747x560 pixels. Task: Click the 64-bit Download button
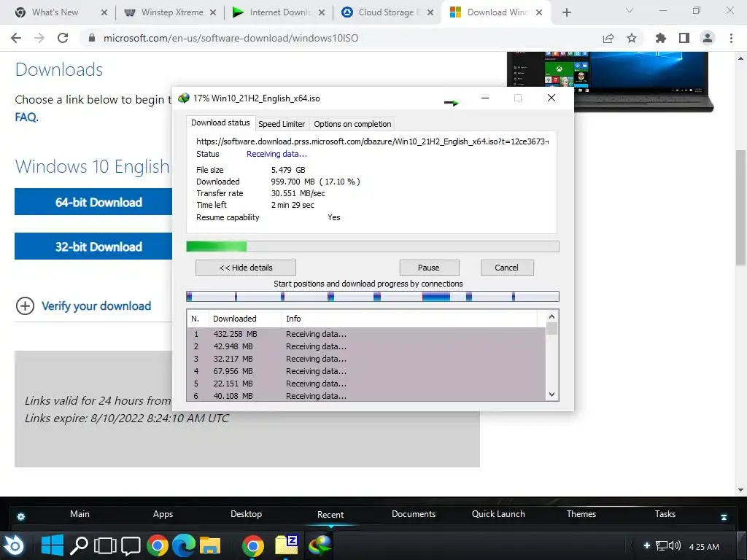pyautogui.click(x=93, y=202)
